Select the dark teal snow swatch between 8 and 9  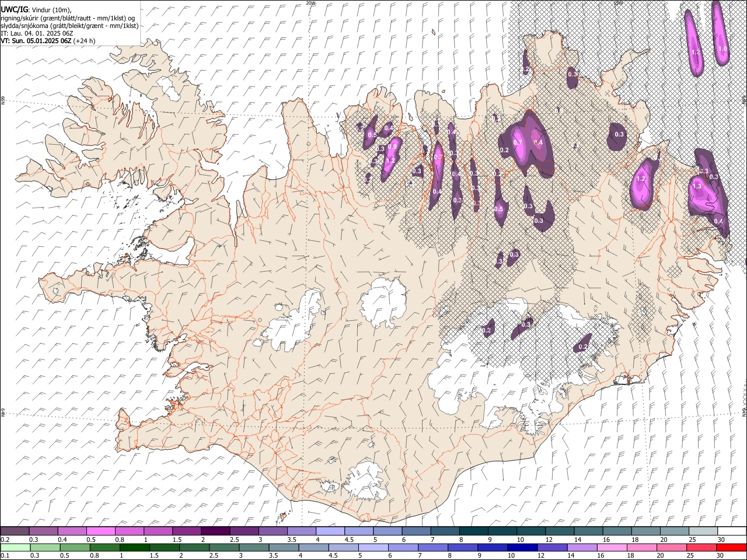[473, 531]
